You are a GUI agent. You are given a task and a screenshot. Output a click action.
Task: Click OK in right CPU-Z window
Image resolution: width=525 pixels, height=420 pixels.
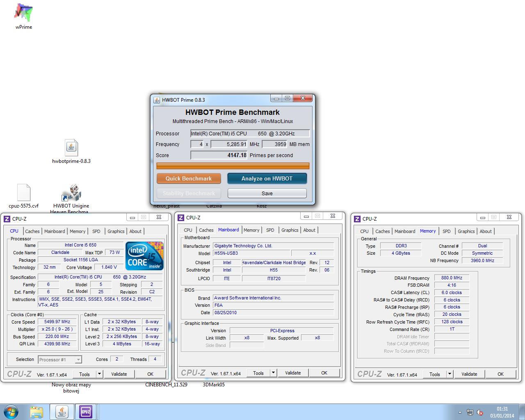click(x=500, y=374)
